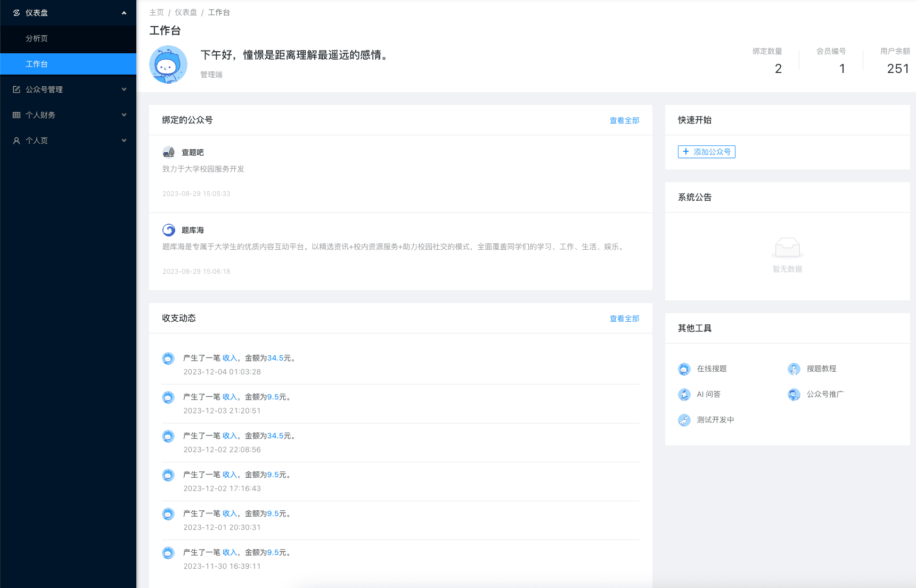Select 工作台 in the sidebar
916x588 pixels.
tap(37, 64)
